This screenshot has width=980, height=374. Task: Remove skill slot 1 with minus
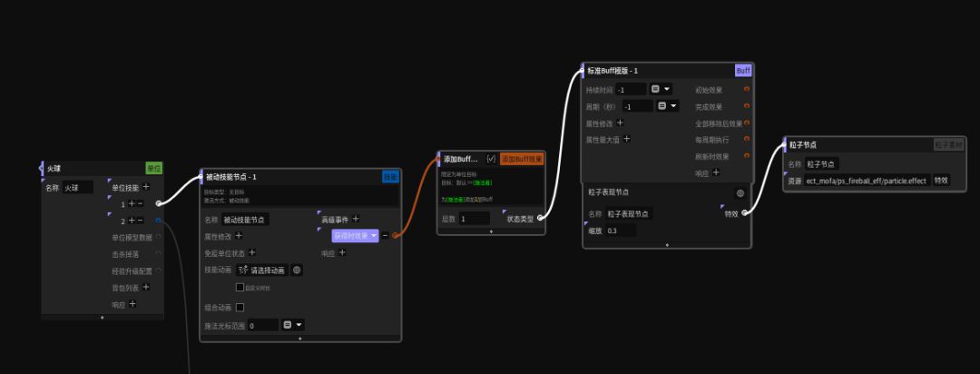[x=140, y=203]
